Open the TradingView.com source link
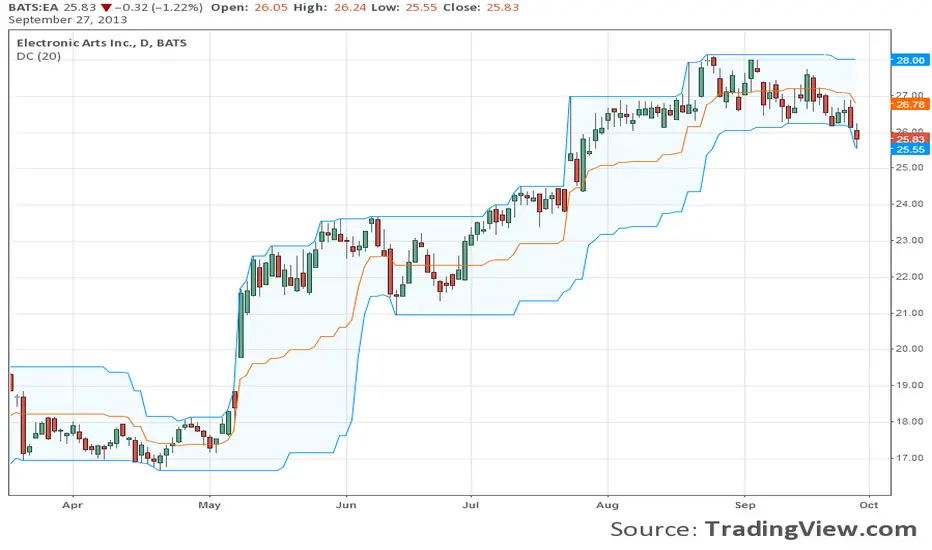 point(811,529)
